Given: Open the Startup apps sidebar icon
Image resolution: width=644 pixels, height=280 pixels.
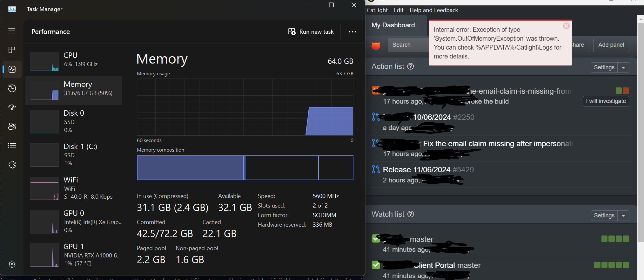Looking at the screenshot, I should click(x=12, y=107).
